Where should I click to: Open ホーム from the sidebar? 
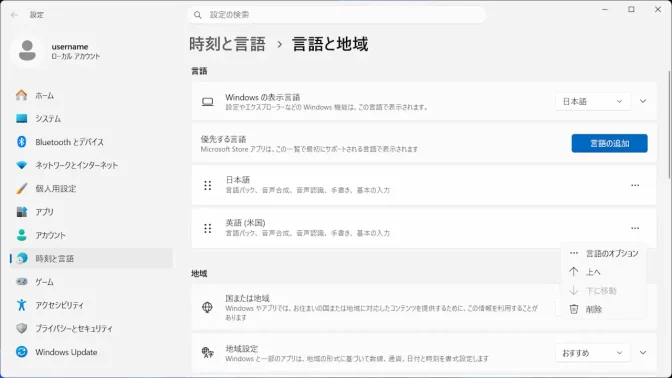click(44, 95)
